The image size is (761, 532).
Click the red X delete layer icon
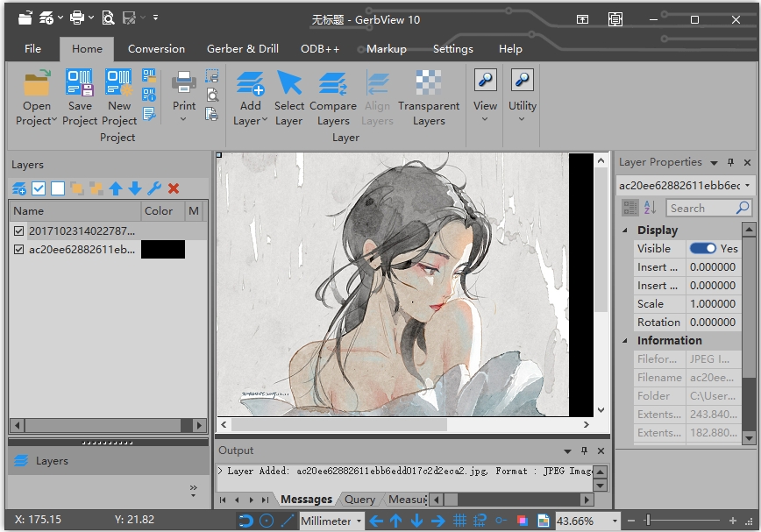click(x=174, y=188)
